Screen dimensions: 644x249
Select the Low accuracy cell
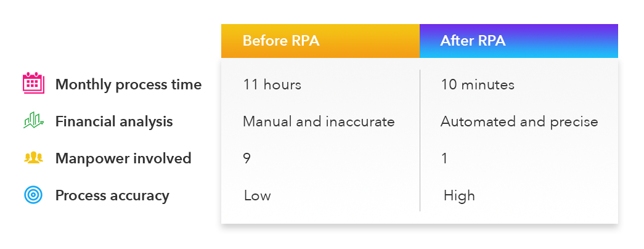[258, 196]
